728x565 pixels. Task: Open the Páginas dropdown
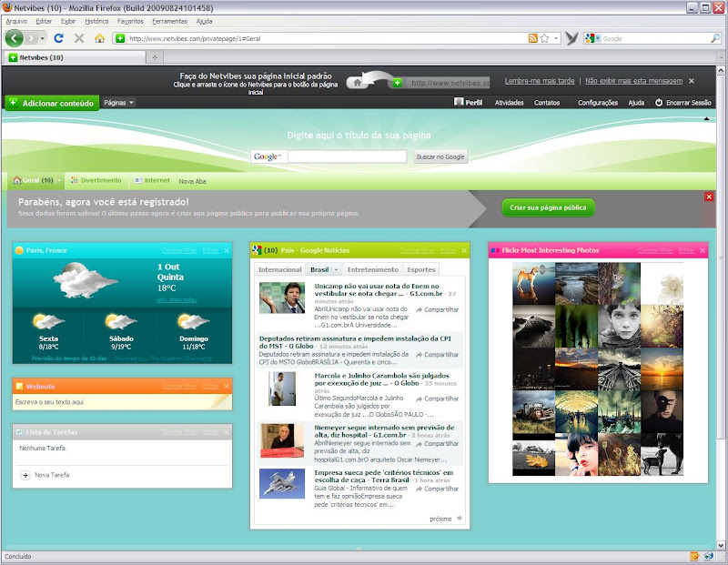click(x=119, y=103)
